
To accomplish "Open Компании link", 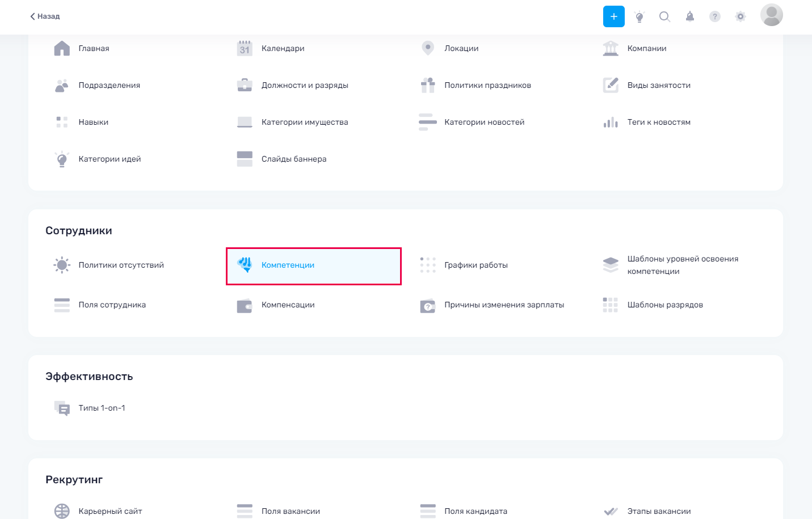I will [x=647, y=48].
